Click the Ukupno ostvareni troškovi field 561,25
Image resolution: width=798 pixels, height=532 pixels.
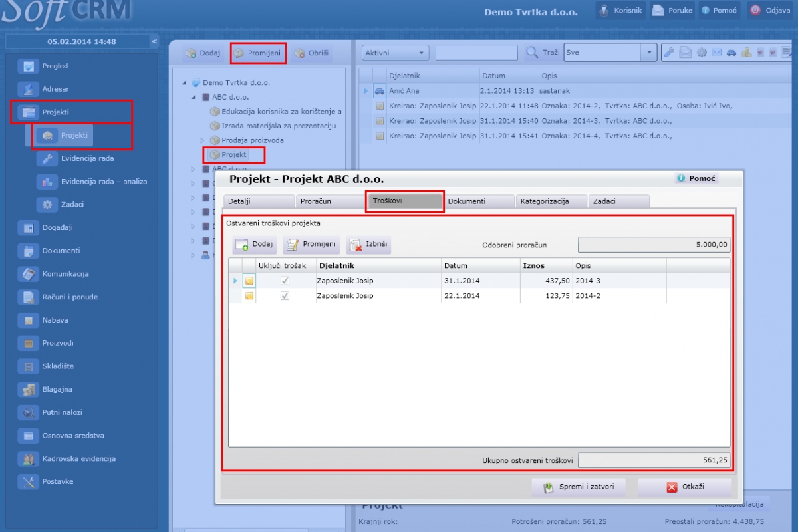654,460
